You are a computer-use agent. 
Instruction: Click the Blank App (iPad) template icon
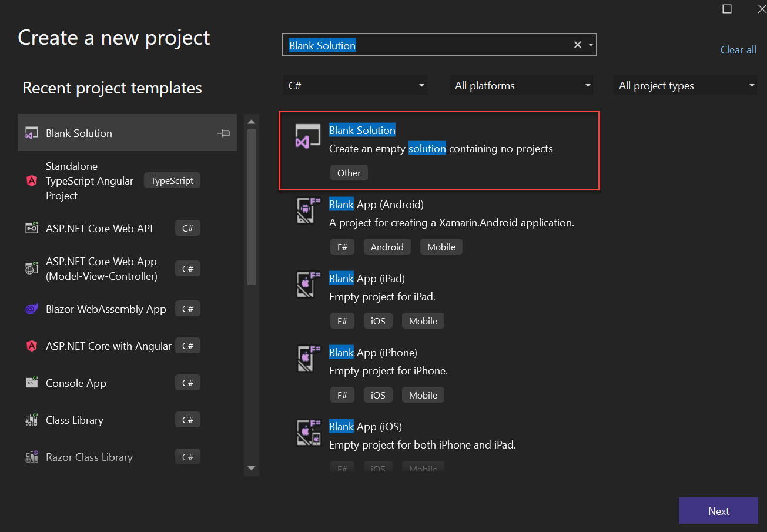click(308, 285)
